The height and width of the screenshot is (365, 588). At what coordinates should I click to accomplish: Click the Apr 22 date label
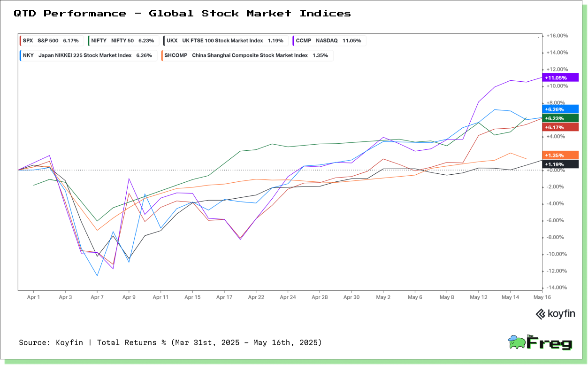pos(256,297)
